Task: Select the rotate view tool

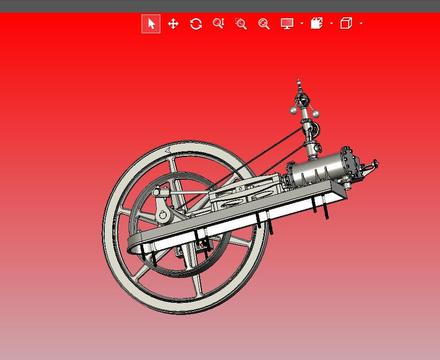Action: pos(196,24)
